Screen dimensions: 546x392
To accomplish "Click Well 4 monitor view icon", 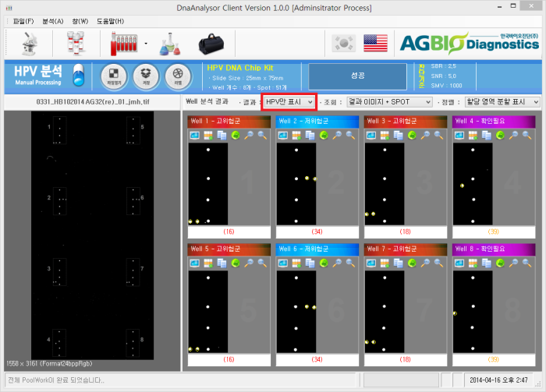I will [459, 136].
